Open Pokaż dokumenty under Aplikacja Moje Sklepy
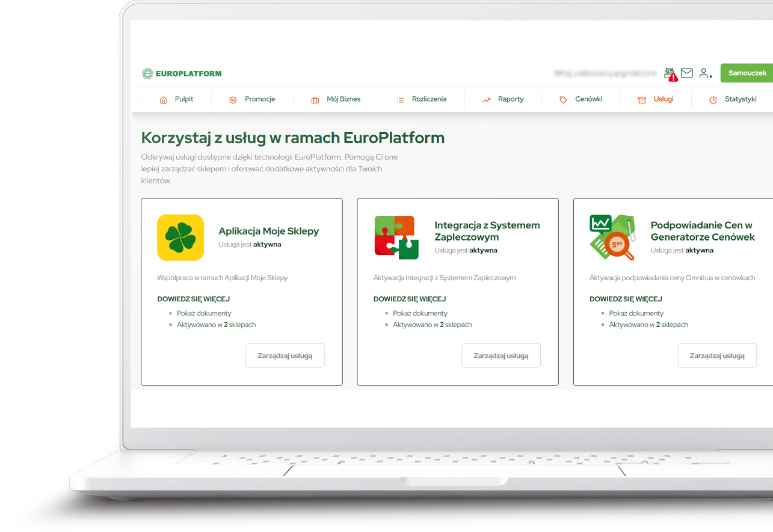This screenshot has height=532, width=773. pos(204,313)
